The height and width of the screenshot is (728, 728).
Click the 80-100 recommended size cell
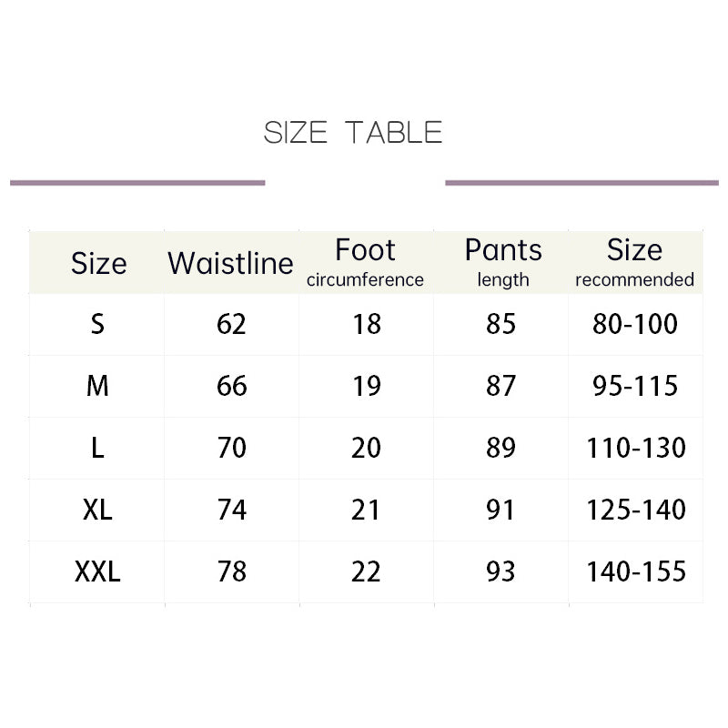pyautogui.click(x=635, y=324)
